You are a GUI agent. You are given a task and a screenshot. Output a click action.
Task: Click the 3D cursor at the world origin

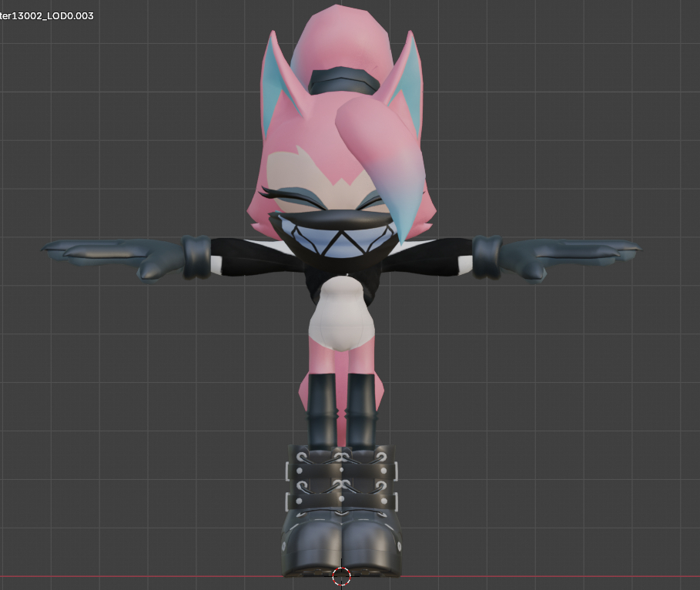[x=341, y=576]
